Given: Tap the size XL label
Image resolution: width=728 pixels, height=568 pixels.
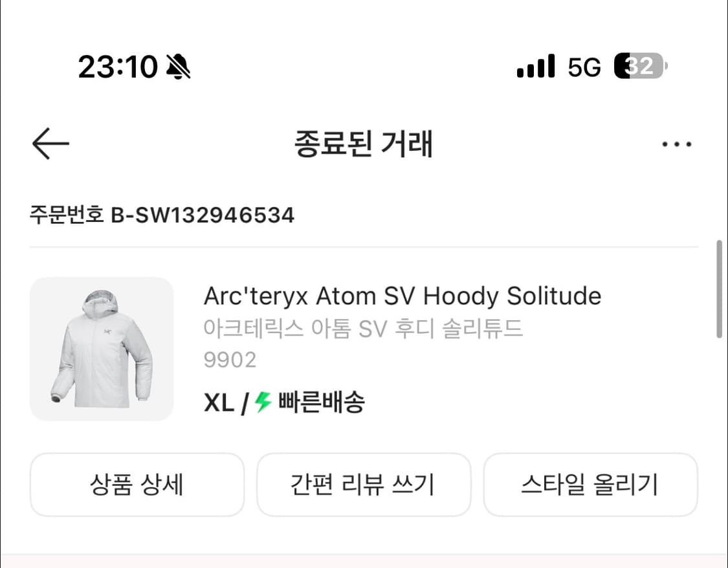Looking at the screenshot, I should point(220,402).
